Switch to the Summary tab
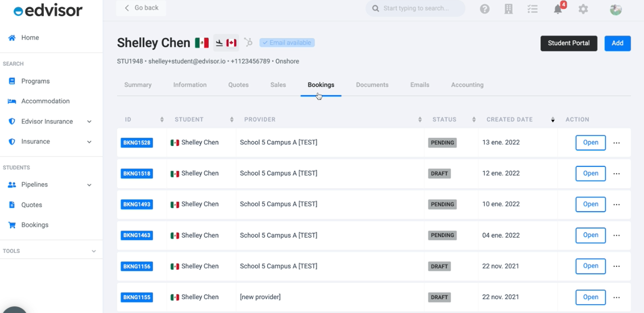This screenshot has width=644, height=313. click(x=138, y=85)
